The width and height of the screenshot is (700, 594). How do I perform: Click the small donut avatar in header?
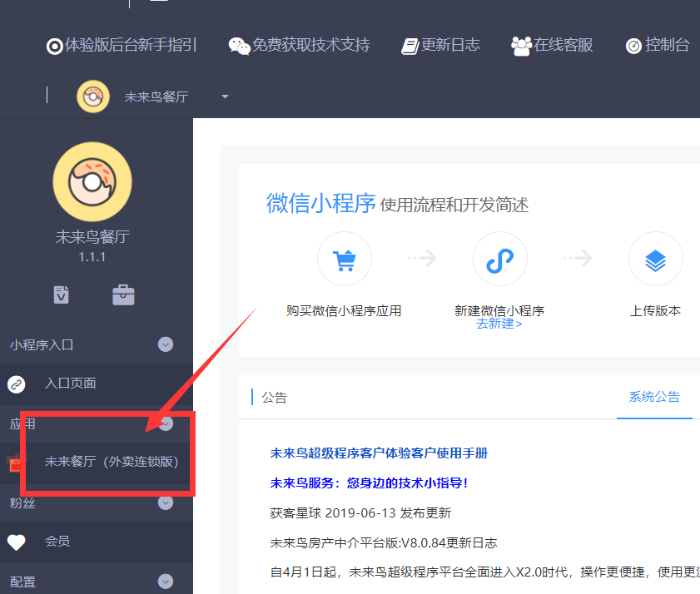(93, 97)
